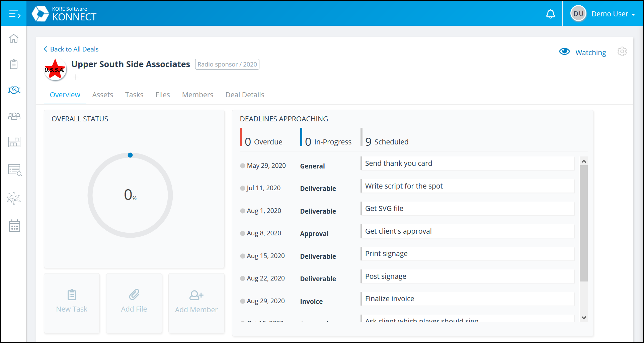Open the clipboard tasks sidebar icon
This screenshot has height=343, width=644.
tap(14, 64)
